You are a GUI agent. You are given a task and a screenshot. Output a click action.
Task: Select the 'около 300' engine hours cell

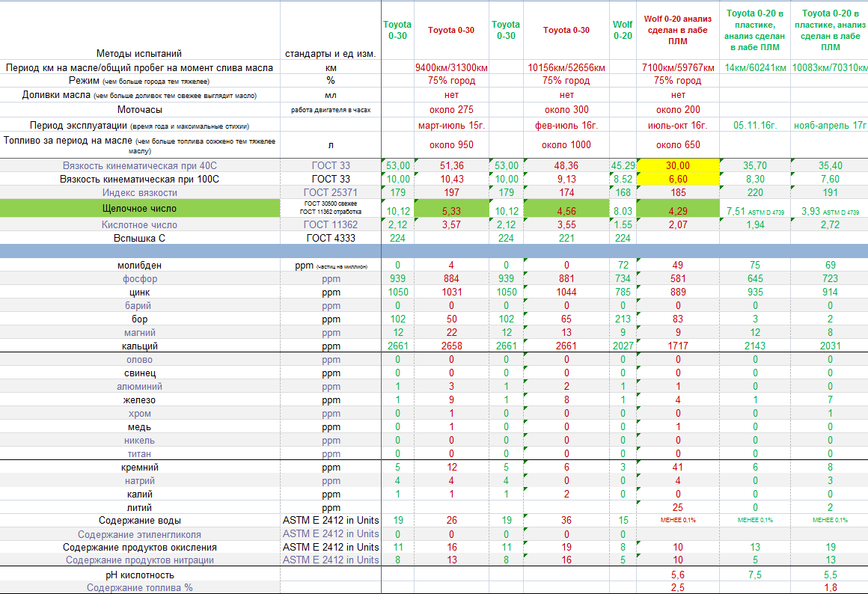[x=566, y=110]
